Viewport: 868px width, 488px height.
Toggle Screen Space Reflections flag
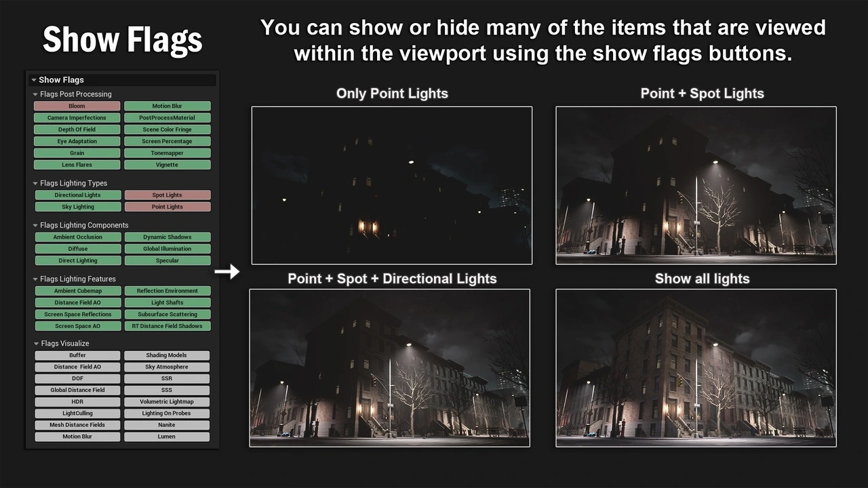click(77, 314)
